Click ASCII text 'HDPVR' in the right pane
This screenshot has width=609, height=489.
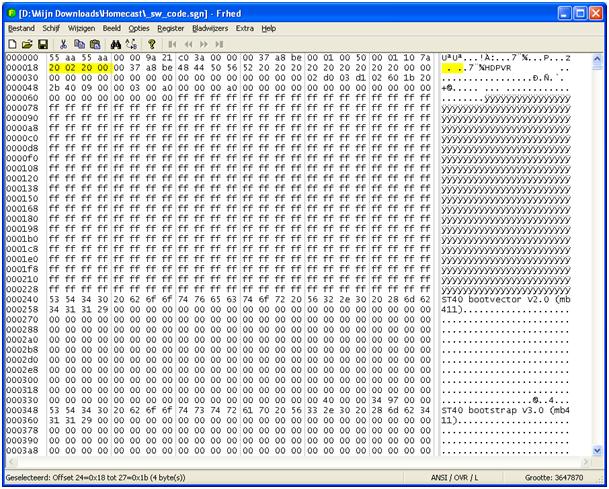[497, 68]
